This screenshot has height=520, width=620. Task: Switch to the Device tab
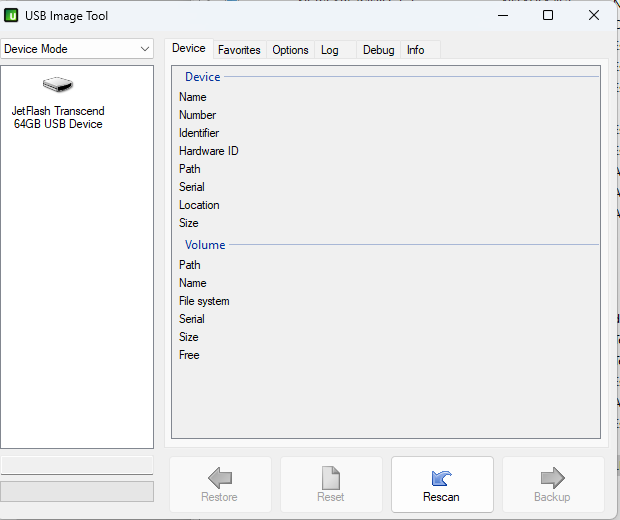[188, 49]
